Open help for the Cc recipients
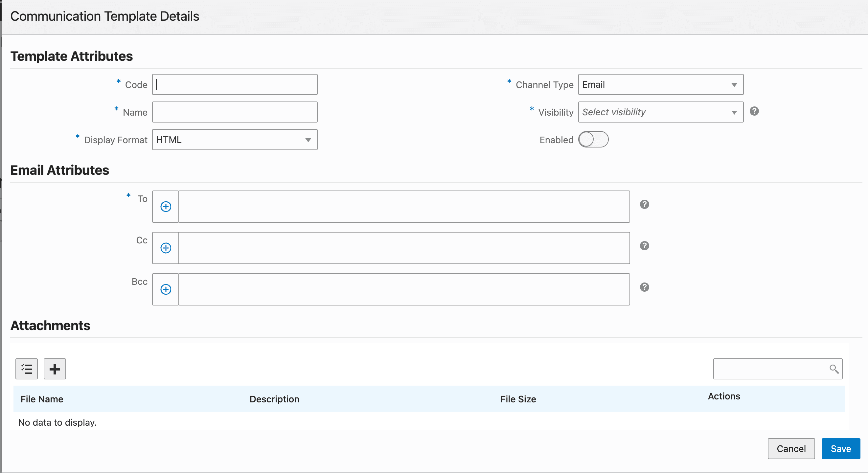The image size is (868, 473). click(644, 246)
